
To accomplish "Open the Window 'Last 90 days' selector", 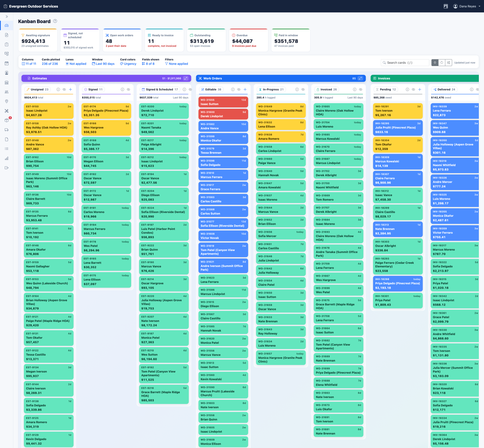I will click(103, 64).
